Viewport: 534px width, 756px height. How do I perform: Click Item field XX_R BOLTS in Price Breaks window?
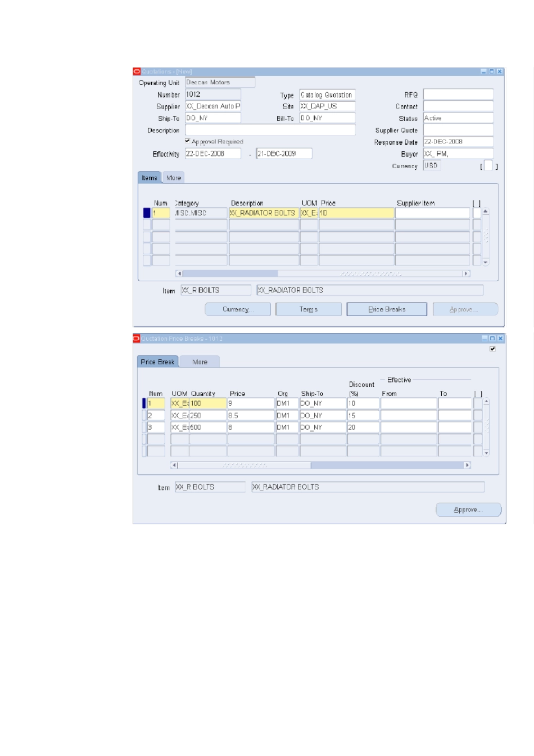pos(210,487)
